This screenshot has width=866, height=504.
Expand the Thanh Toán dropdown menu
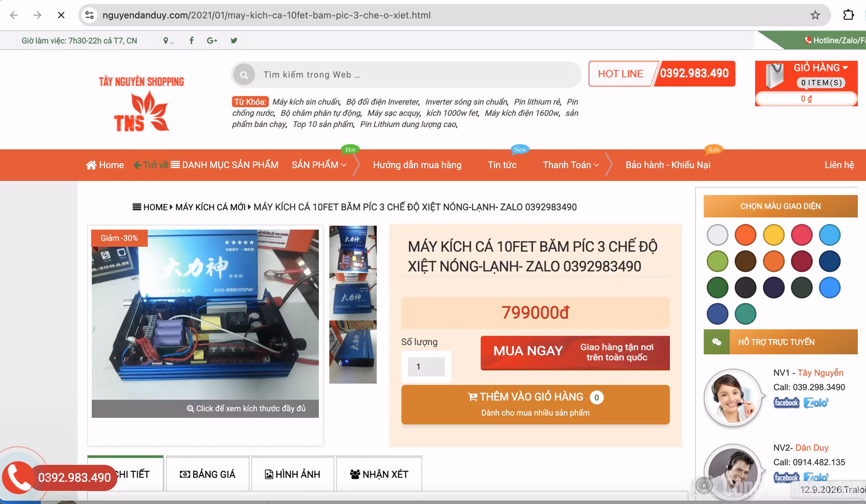pos(571,165)
